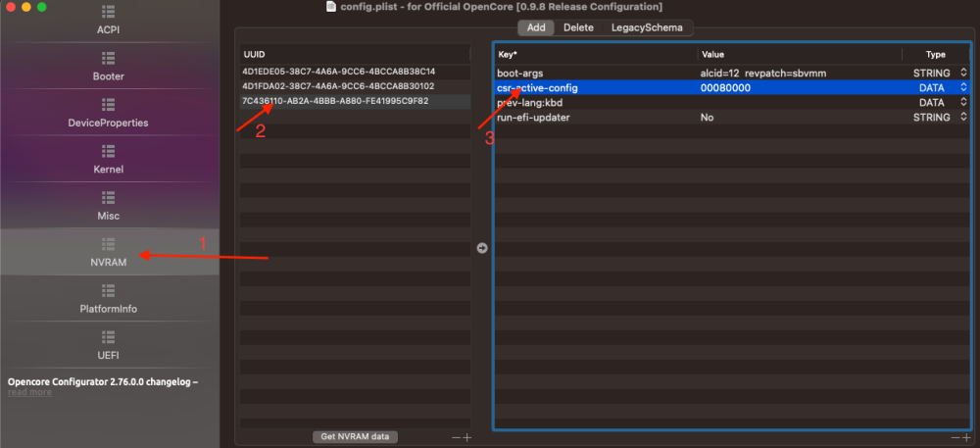Screen dimensions: 980x448
Task: Click the alcid=12 revpatch=sbvmm value cell
Action: click(800, 74)
